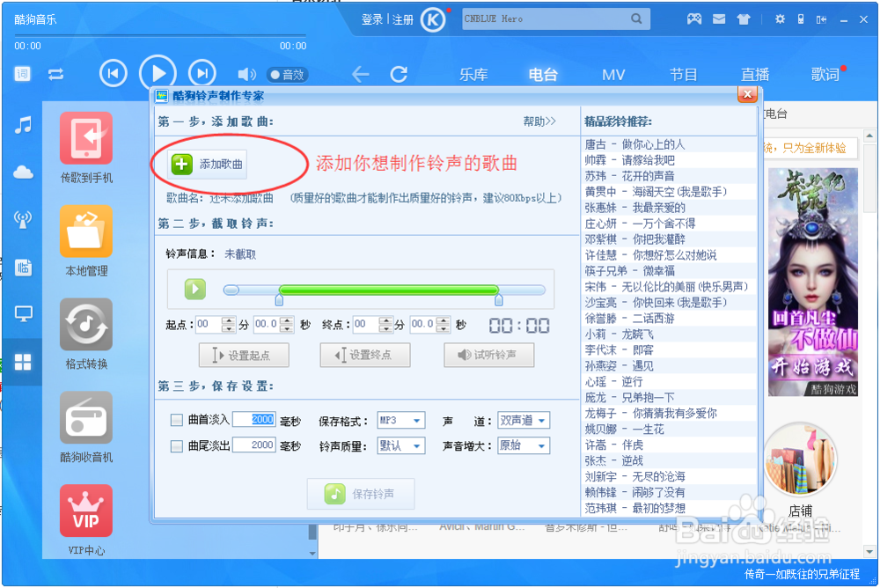Mute the volume speaker icon

[x=246, y=74]
